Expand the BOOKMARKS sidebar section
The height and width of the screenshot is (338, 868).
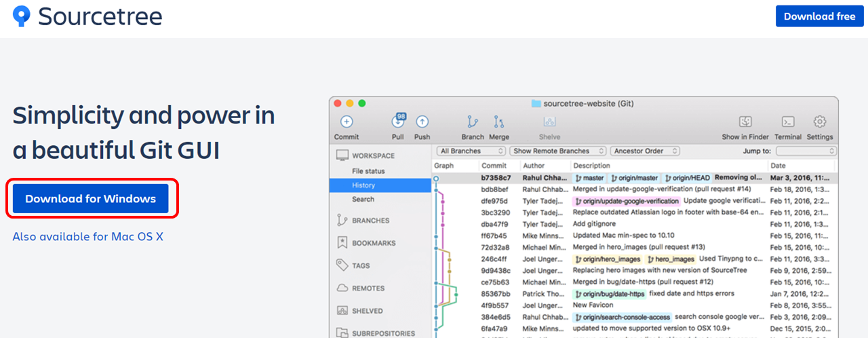(x=374, y=243)
